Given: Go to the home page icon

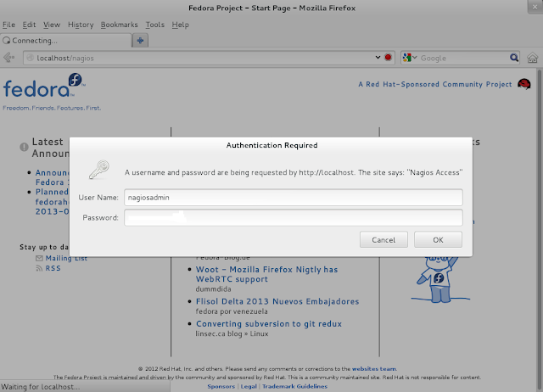Looking at the screenshot, I should (x=533, y=58).
